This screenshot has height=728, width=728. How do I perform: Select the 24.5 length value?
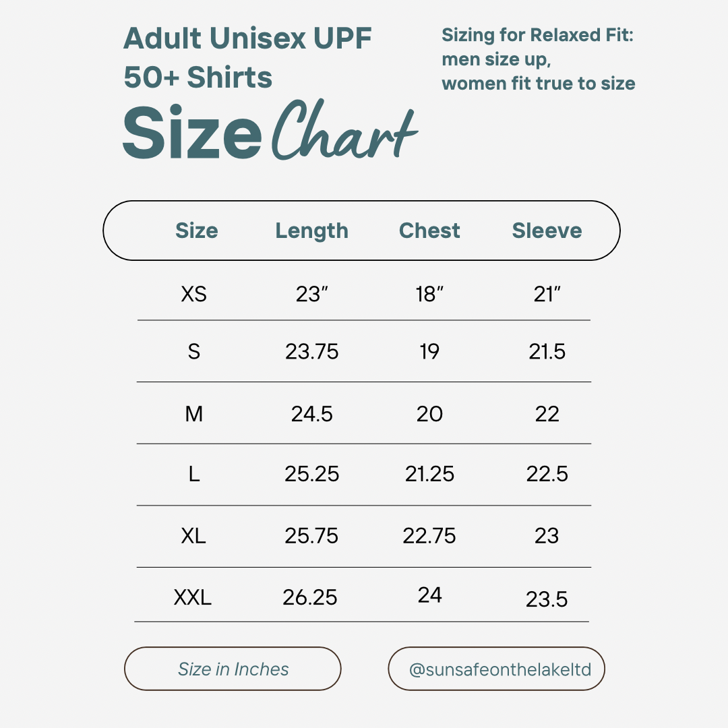click(x=311, y=413)
